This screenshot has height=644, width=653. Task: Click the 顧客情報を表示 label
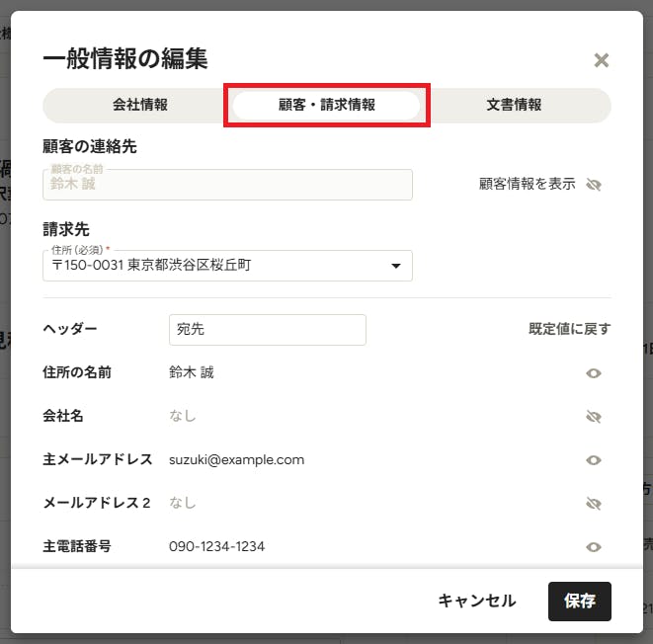528,184
